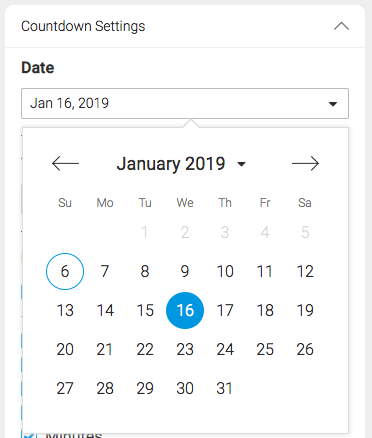Open the Date dropdown showing Jan 16, 2019

pyautogui.click(x=185, y=103)
